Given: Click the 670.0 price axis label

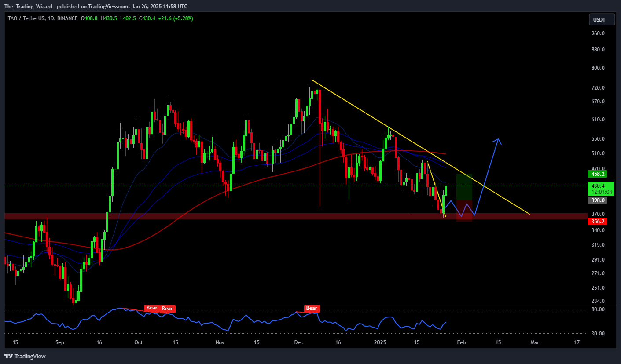Looking at the screenshot, I should pos(598,102).
